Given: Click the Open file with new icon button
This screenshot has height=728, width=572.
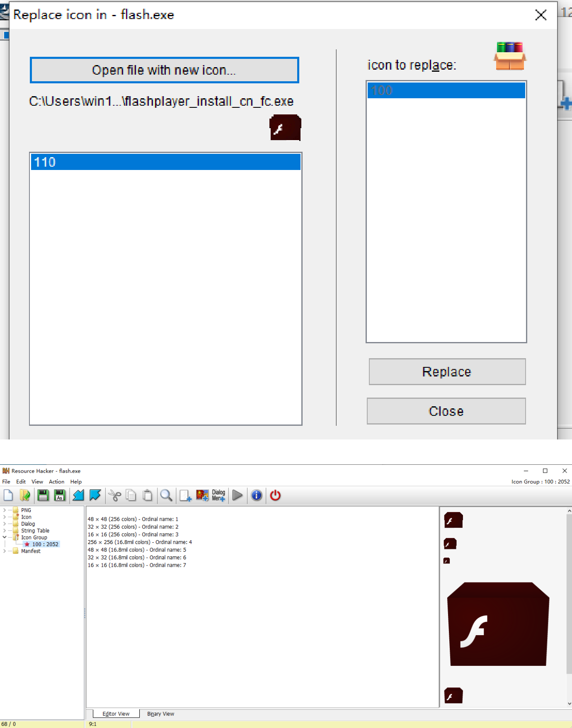Looking at the screenshot, I should (x=164, y=70).
